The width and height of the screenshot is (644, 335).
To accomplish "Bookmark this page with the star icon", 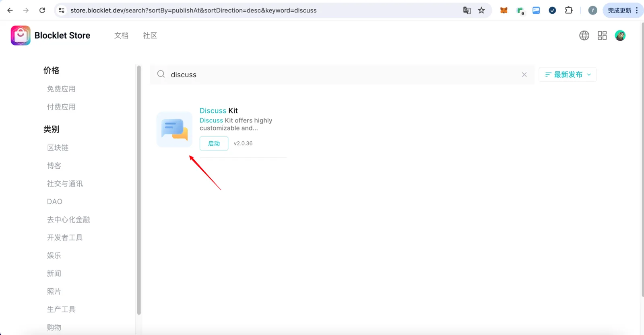I will pos(481,10).
